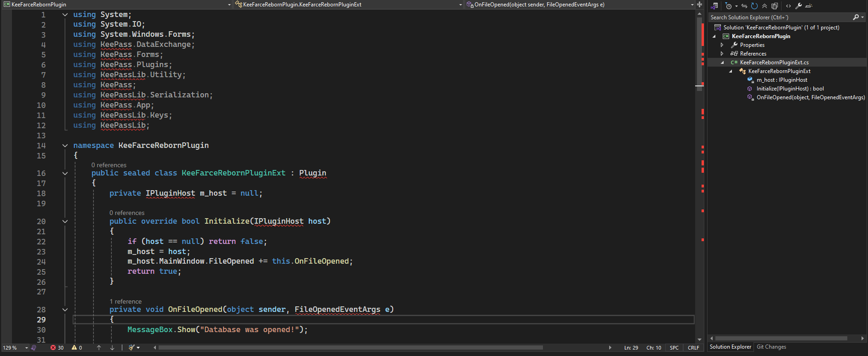This screenshot has width=868, height=356.
Task: Click the Refresh icon in Solution Explorer
Action: 754,6
